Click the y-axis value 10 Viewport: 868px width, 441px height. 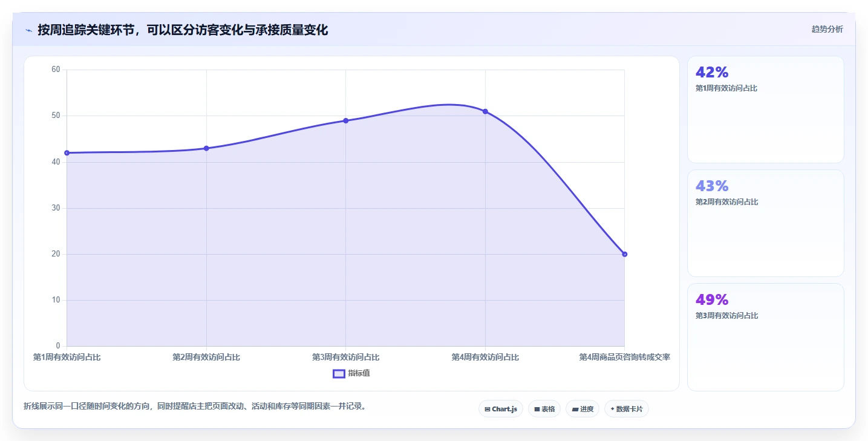click(56, 300)
